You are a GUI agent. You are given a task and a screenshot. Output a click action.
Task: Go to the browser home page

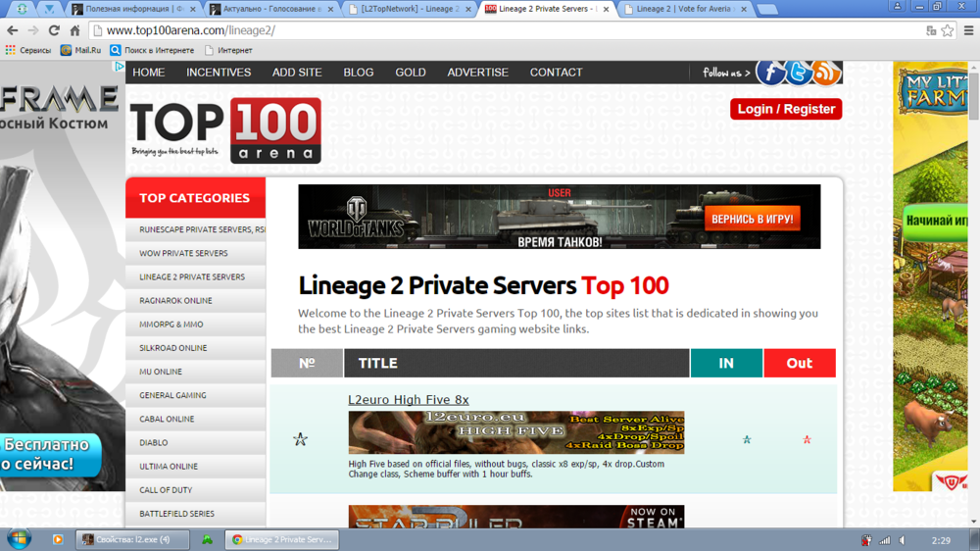74,30
